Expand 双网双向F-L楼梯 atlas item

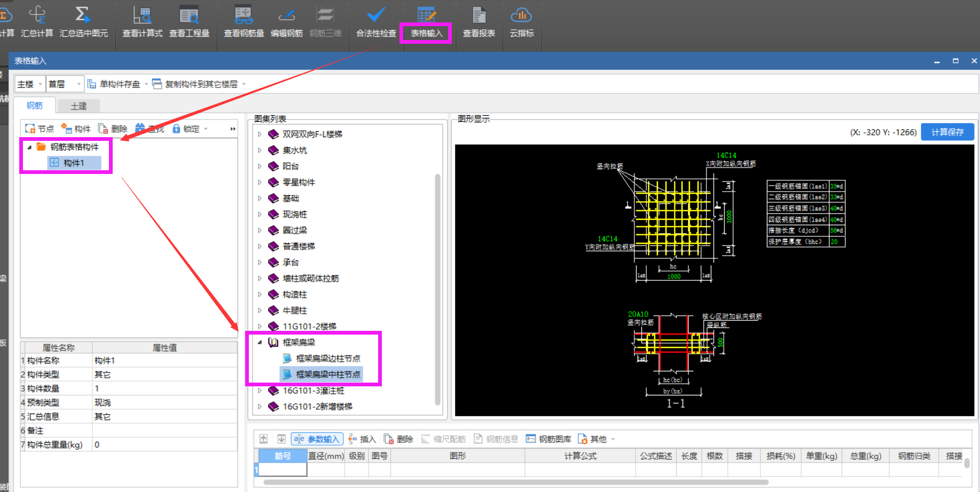(260, 134)
